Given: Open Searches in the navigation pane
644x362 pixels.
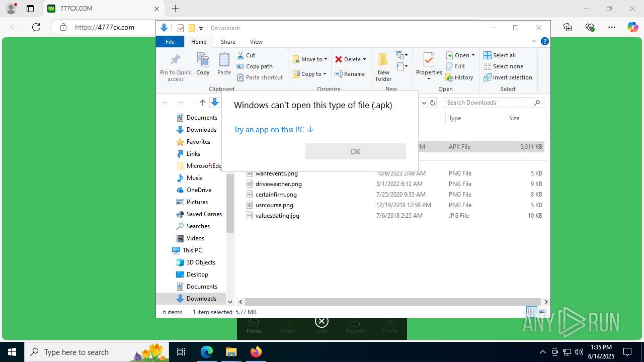Looking at the screenshot, I should (x=198, y=226).
